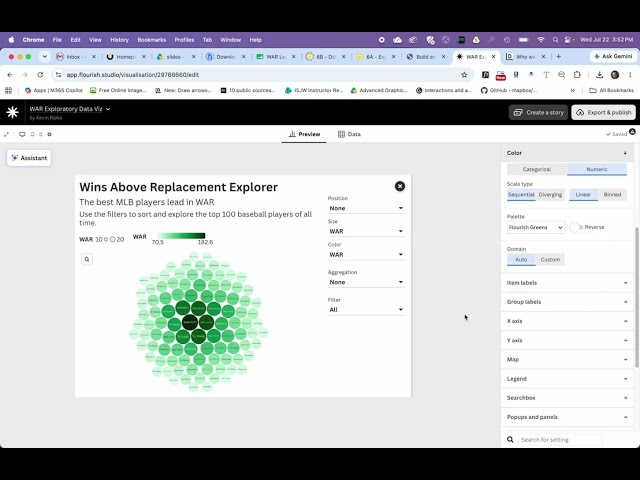Open the Filter All dropdown
The width and height of the screenshot is (640, 480).
click(366, 309)
